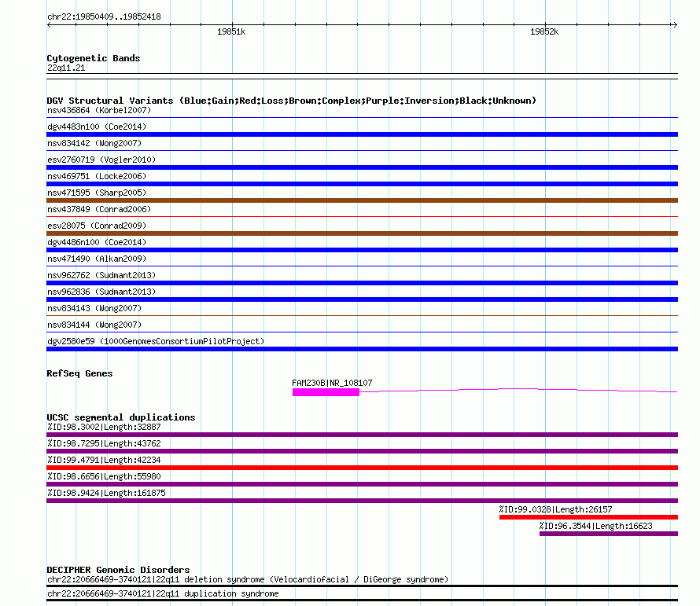Image resolution: width=700 pixels, height=606 pixels.
Task: Click the nsv962762 (Sudmant2013) label
Action: [101, 275]
